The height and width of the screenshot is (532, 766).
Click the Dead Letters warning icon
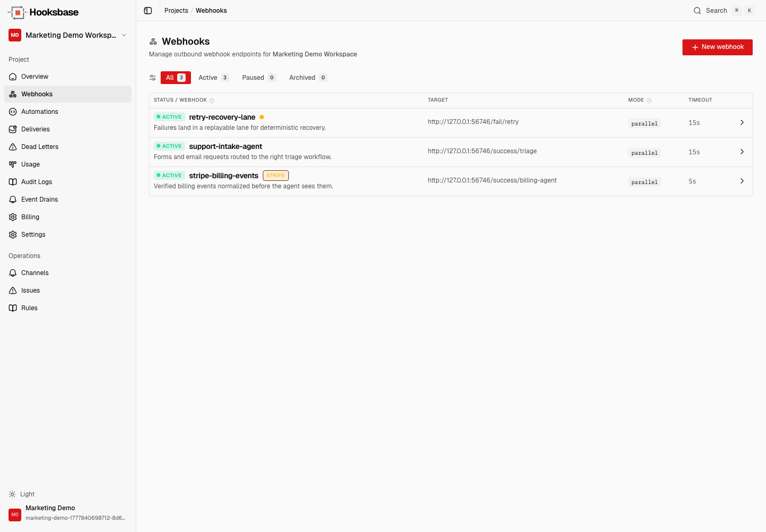(13, 147)
